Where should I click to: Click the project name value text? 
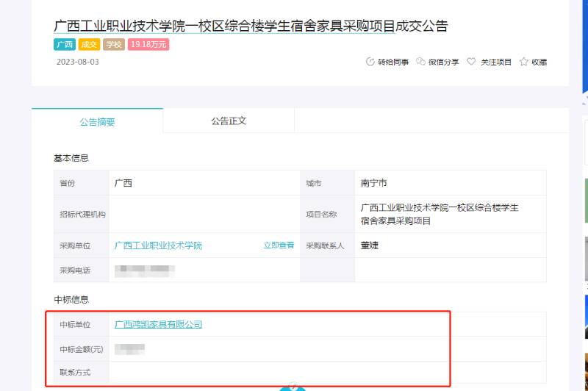440,214
